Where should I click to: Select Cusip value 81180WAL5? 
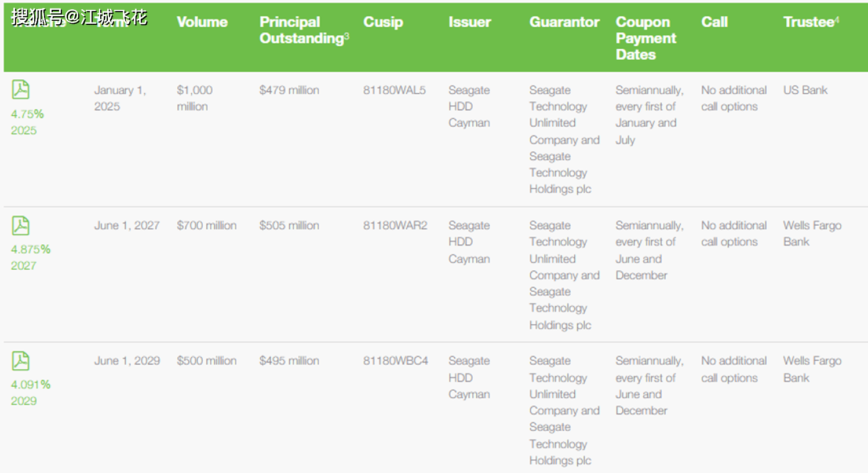click(x=394, y=90)
